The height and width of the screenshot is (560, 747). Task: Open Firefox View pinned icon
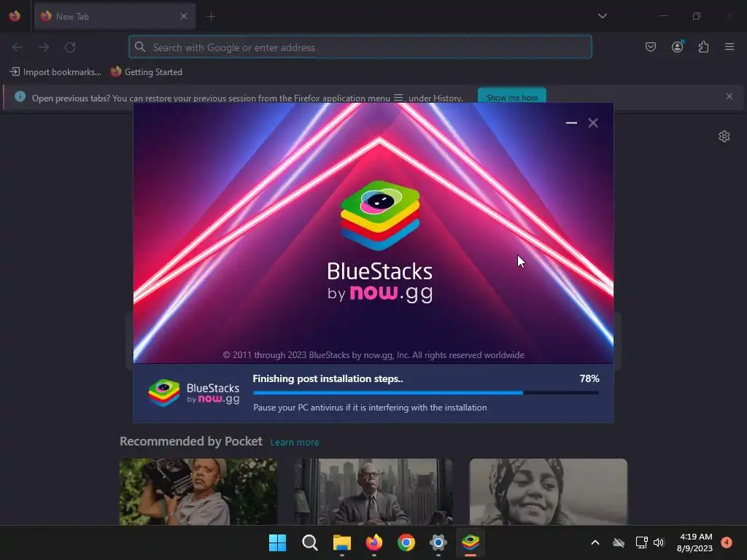(15, 16)
